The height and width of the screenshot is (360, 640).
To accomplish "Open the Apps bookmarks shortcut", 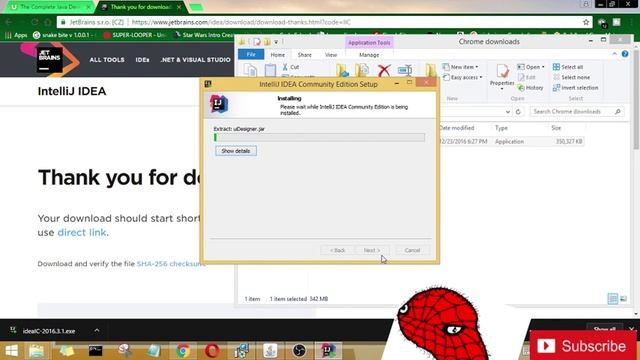I will (16, 35).
